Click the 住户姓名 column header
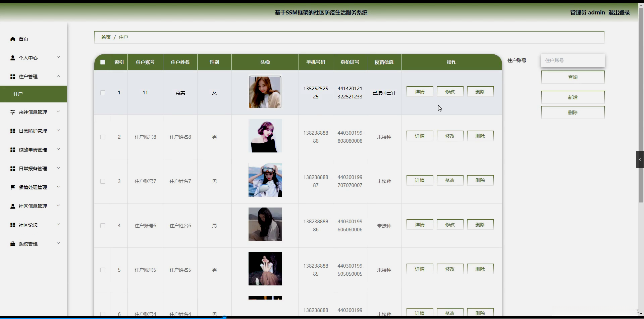This screenshot has width=644, height=319. coord(180,62)
